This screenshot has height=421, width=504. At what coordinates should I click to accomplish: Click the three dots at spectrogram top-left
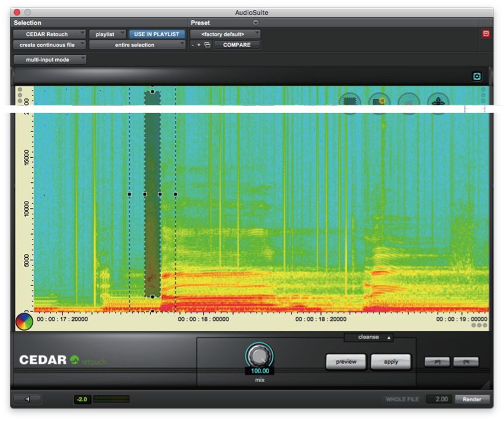(20, 95)
